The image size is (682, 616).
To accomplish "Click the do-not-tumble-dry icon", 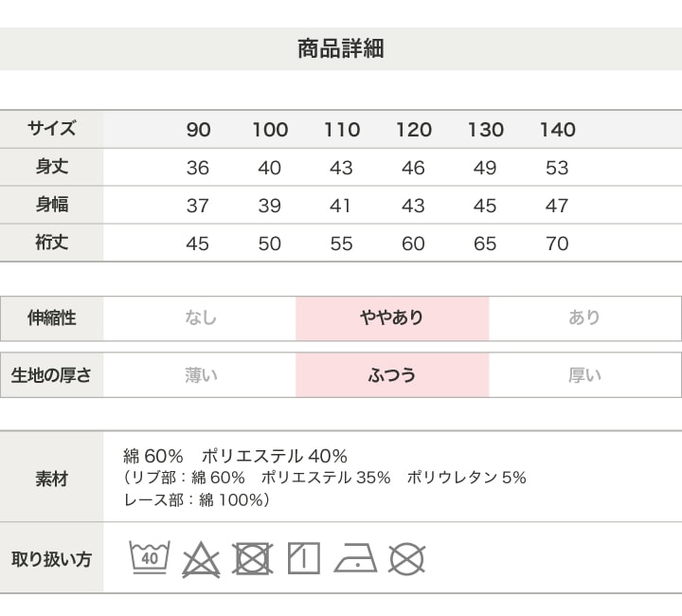I will point(252,558).
